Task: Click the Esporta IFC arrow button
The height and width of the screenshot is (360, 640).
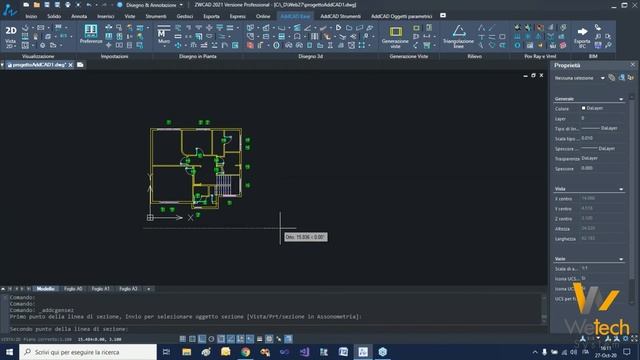Action: pyautogui.click(x=582, y=37)
